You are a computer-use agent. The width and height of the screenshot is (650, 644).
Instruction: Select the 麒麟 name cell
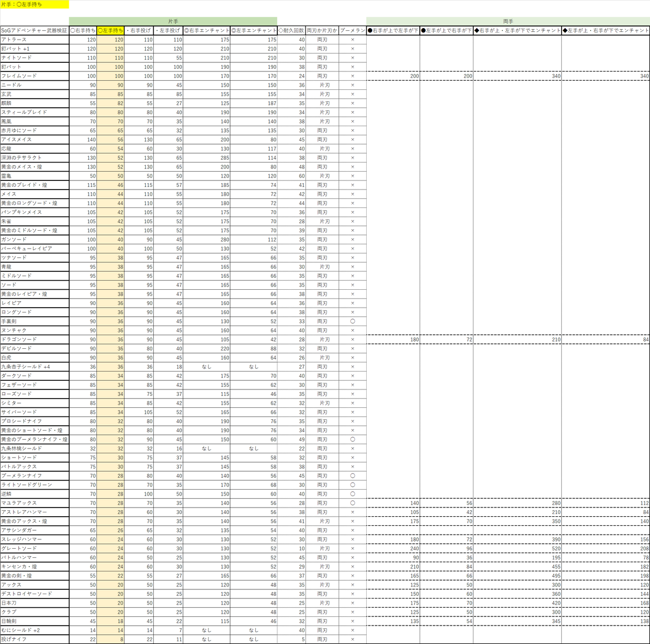point(35,103)
